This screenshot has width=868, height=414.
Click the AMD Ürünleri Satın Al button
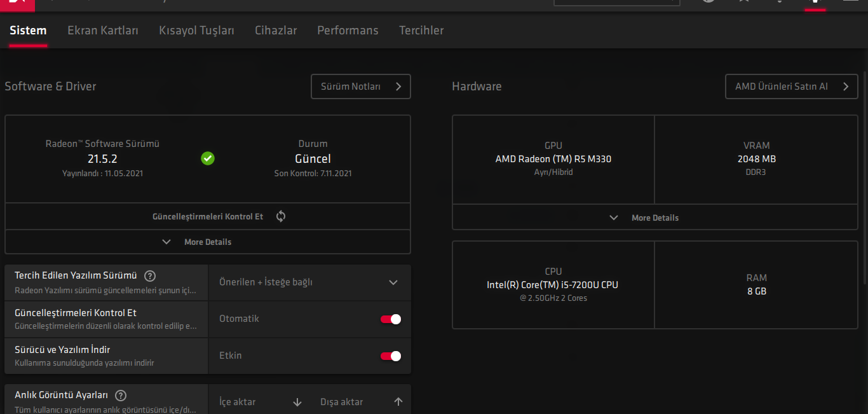(791, 86)
